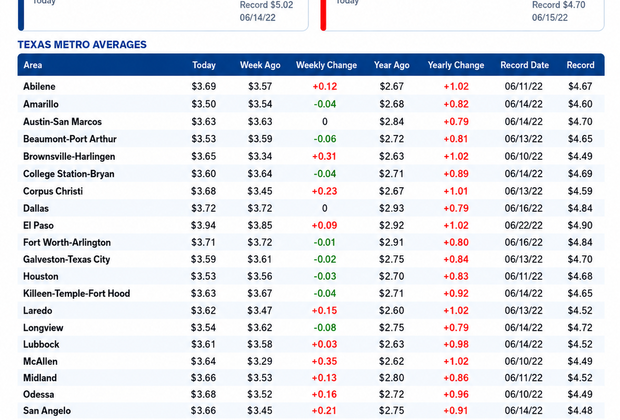Click the Record column header

point(580,65)
